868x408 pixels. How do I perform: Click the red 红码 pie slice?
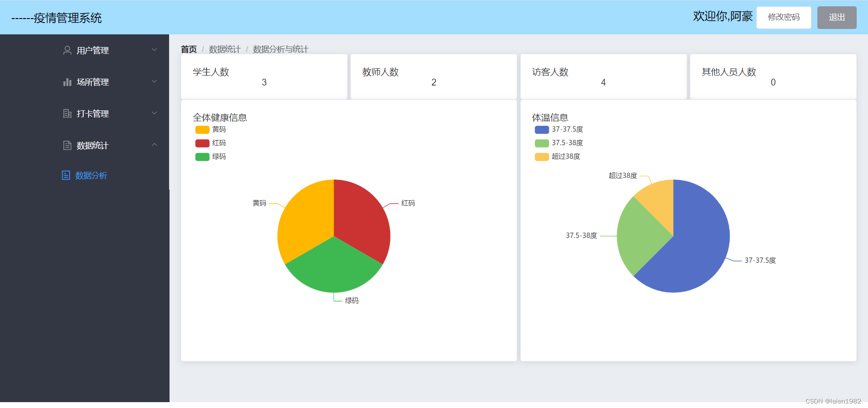tap(362, 219)
